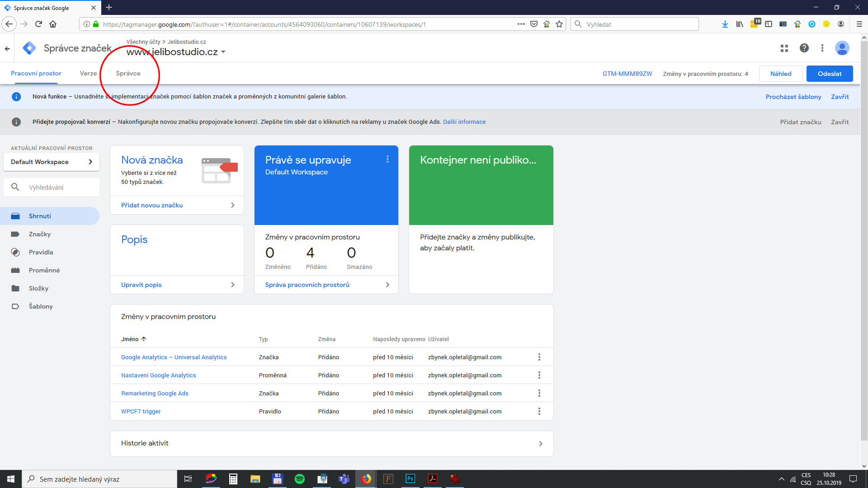Image resolution: width=868 pixels, height=488 pixels.
Task: Switch to the Pracovní prostor tab
Action: click(36, 73)
